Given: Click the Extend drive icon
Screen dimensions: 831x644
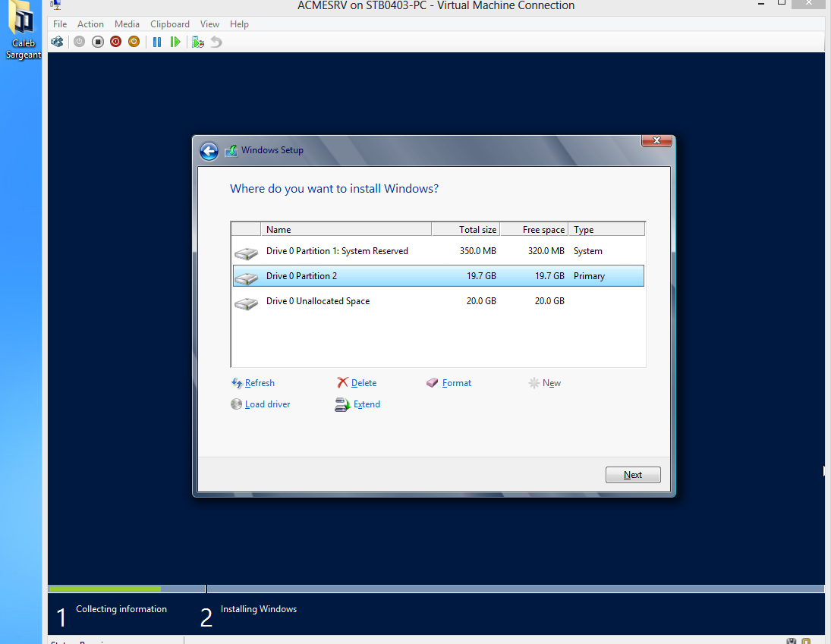Looking at the screenshot, I should tap(342, 404).
